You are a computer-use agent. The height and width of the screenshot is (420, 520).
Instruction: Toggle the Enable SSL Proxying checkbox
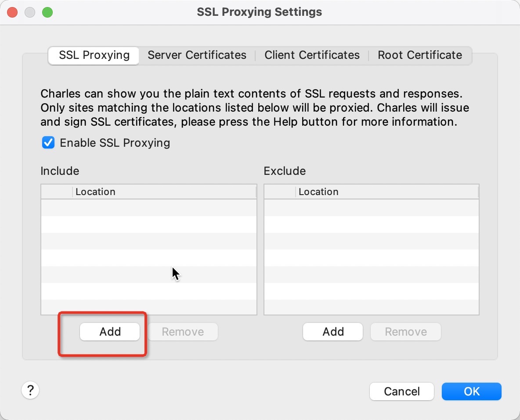click(48, 143)
